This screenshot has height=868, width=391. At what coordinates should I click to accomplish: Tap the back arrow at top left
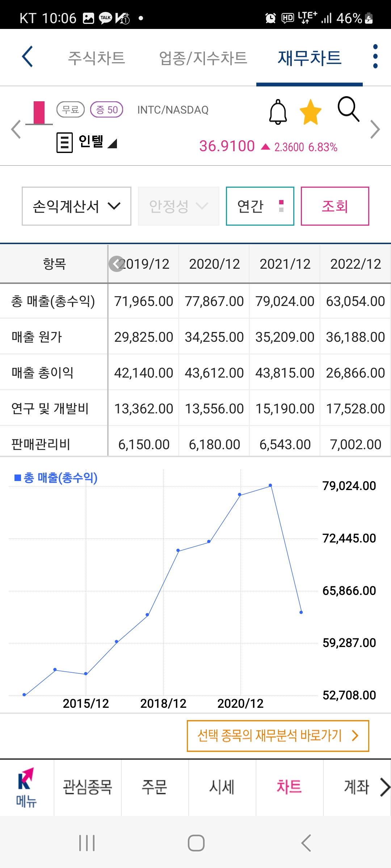tap(28, 56)
